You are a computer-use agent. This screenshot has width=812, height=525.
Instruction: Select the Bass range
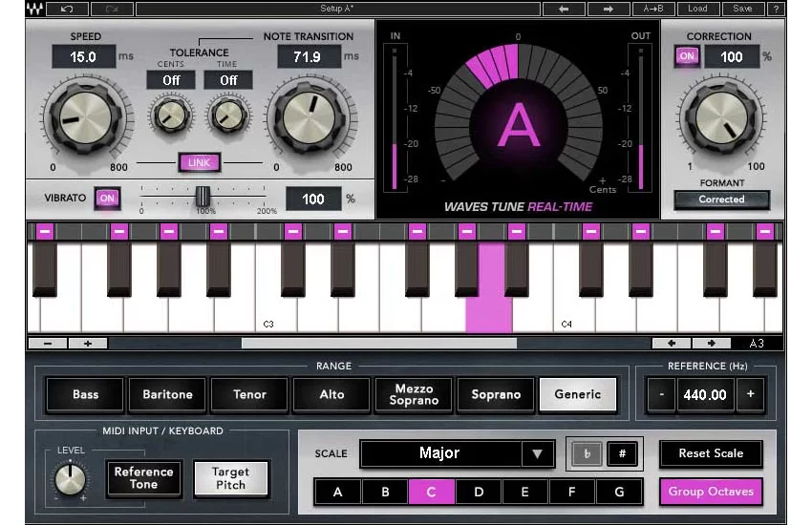pos(85,394)
